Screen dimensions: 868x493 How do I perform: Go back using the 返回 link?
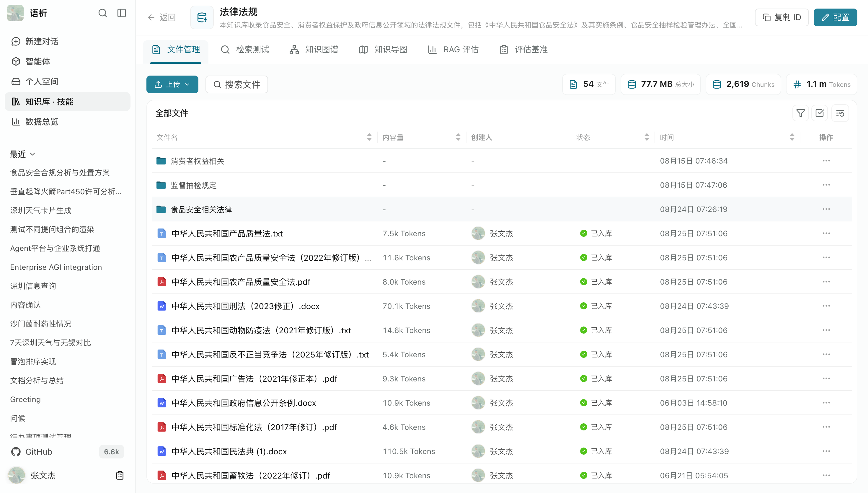tap(162, 17)
